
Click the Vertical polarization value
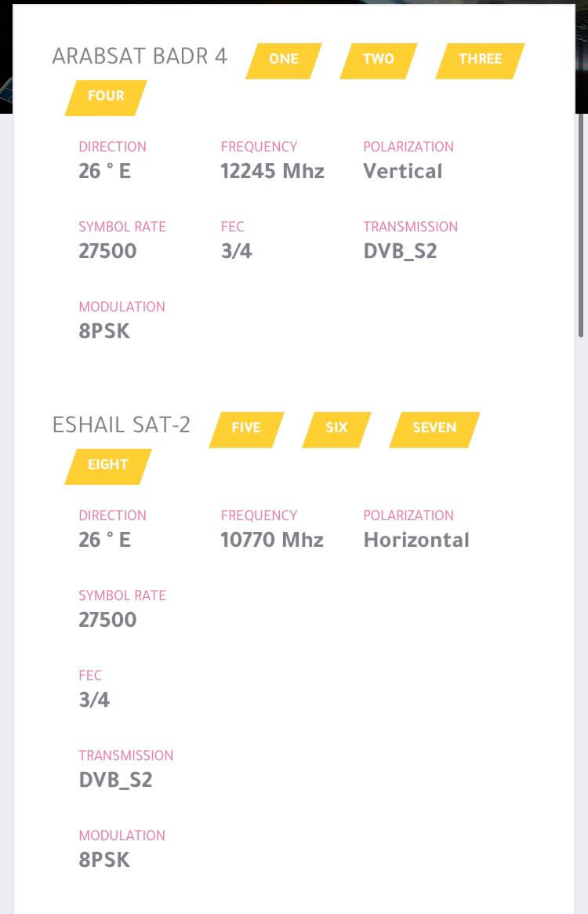click(x=403, y=171)
